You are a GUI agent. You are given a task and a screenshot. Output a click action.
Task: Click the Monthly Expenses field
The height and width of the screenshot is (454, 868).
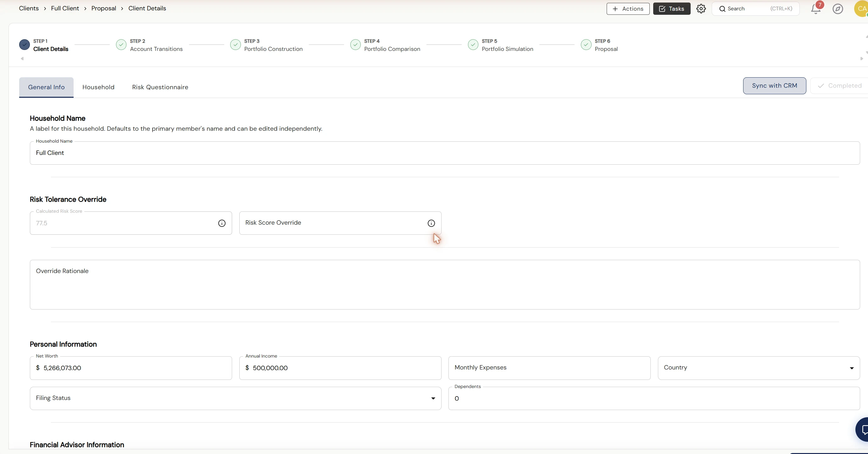pyautogui.click(x=549, y=368)
